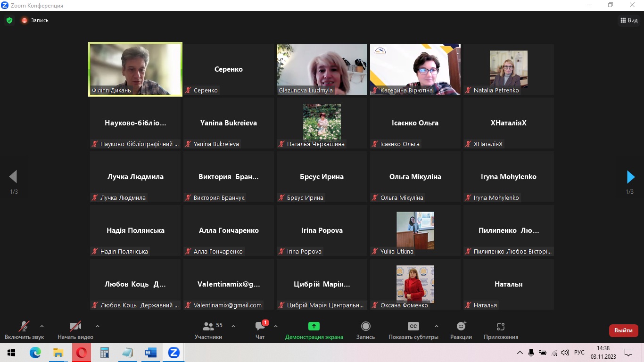Select Natalia Petrenko participant tile
Viewport: 644px width, 362px height.
tap(509, 69)
